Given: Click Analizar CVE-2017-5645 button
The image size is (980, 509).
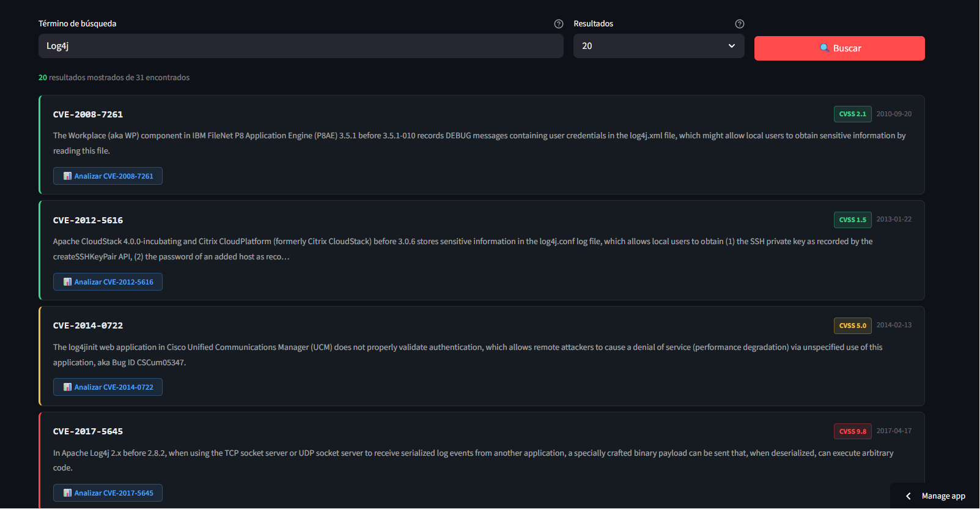Looking at the screenshot, I should 108,493.
